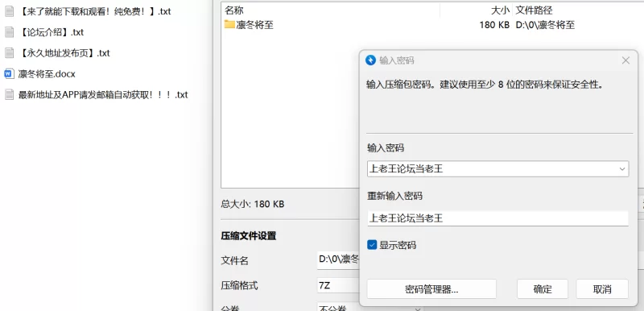
Task: Click the 压缩文件设置 section heading
Action: pyautogui.click(x=249, y=236)
